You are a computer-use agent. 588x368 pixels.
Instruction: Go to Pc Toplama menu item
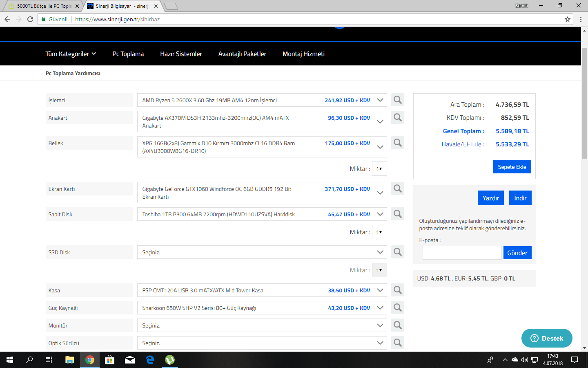coord(128,54)
